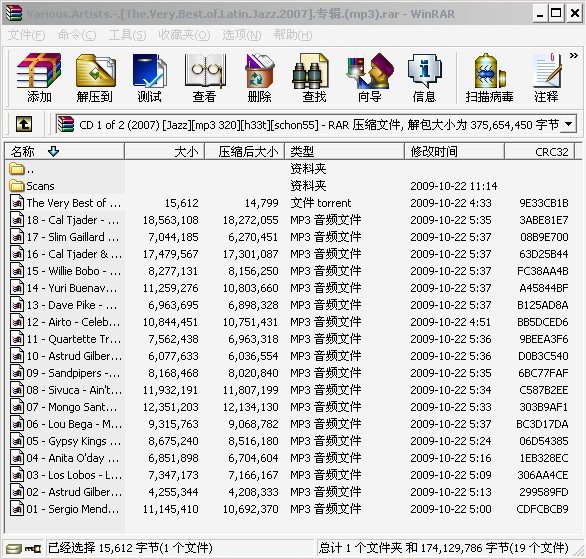
Task: Click archive icon in address bar
Action: (65, 124)
